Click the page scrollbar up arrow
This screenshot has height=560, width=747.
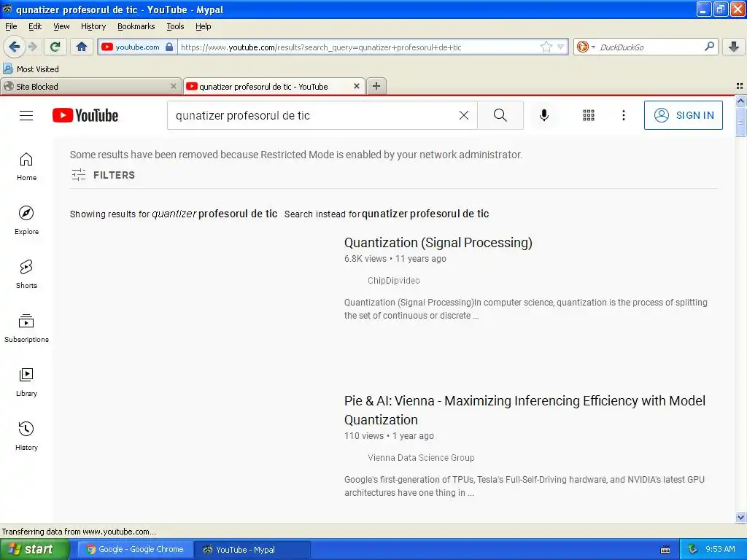740,101
